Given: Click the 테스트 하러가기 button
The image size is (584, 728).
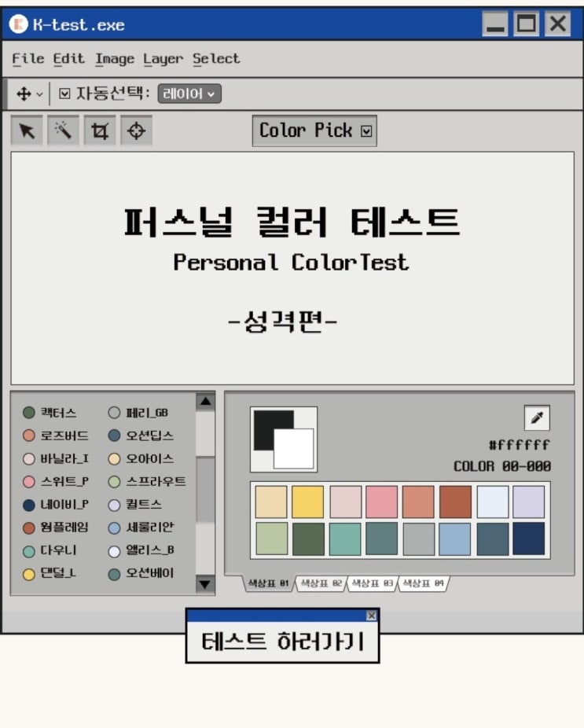Looking at the screenshot, I should click(282, 642).
